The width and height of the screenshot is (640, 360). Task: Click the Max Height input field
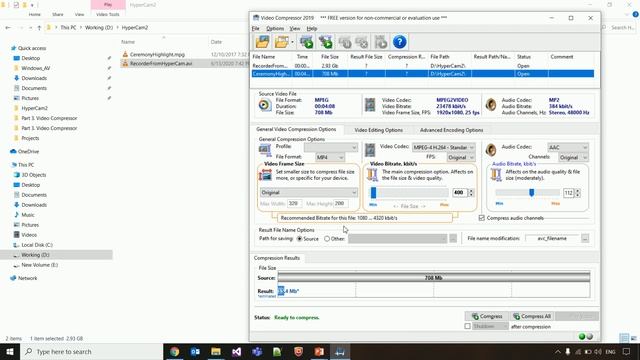[x=341, y=203]
